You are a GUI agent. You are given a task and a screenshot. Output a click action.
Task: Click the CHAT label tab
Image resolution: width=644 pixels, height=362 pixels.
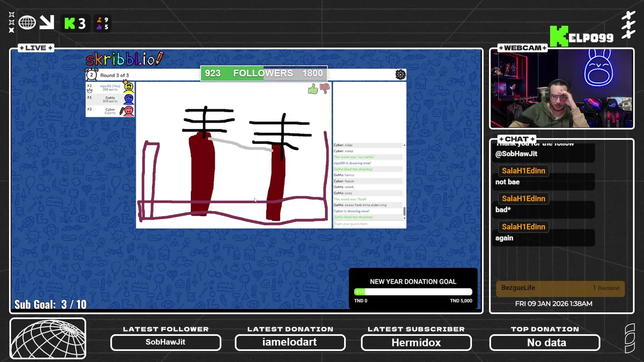[517, 139]
